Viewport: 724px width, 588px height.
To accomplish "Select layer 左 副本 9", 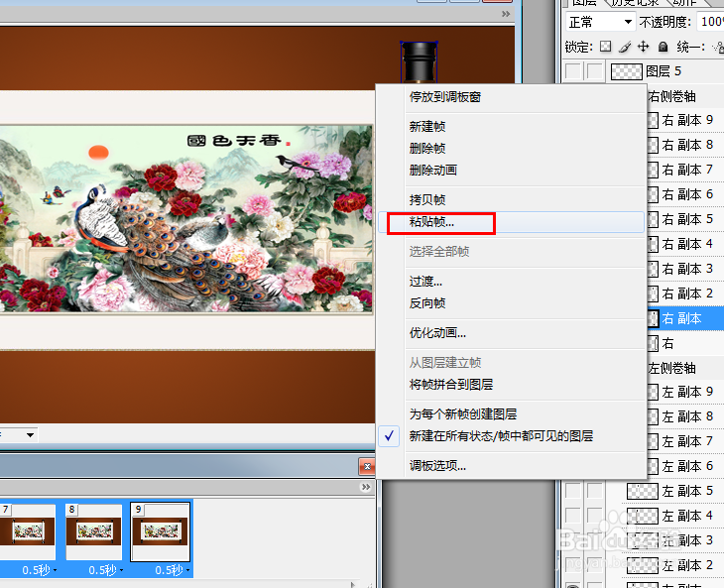I will [x=687, y=392].
